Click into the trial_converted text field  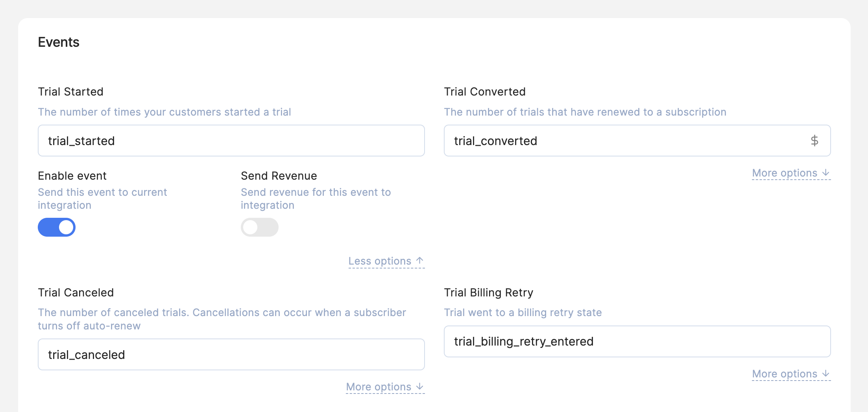tap(626, 141)
